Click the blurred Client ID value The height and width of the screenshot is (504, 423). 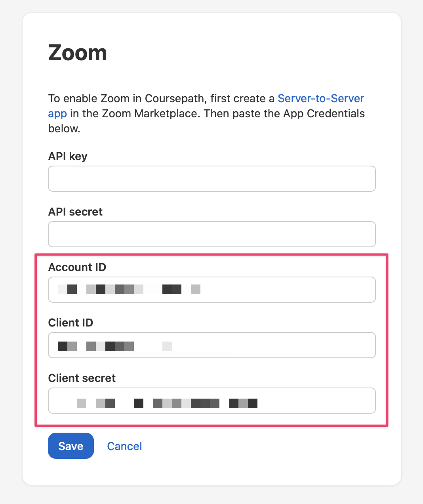(x=115, y=346)
